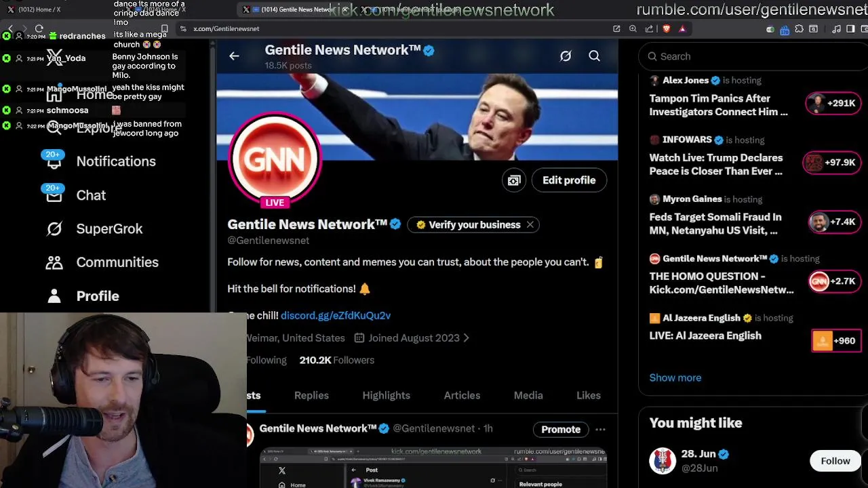
Task: Click the Feds Target Somali Fraud headline
Action: tap(715, 224)
